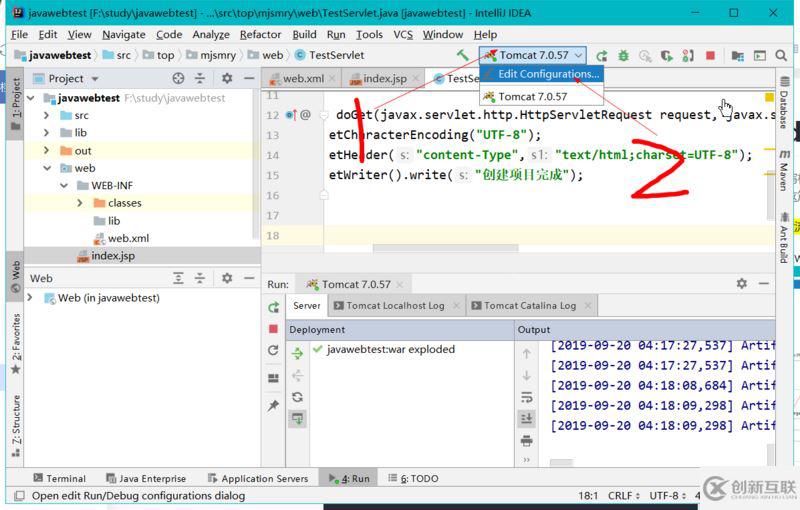Open Search Everywhere magnifier icon
Viewport: 800px width, 510px height.
781,56
